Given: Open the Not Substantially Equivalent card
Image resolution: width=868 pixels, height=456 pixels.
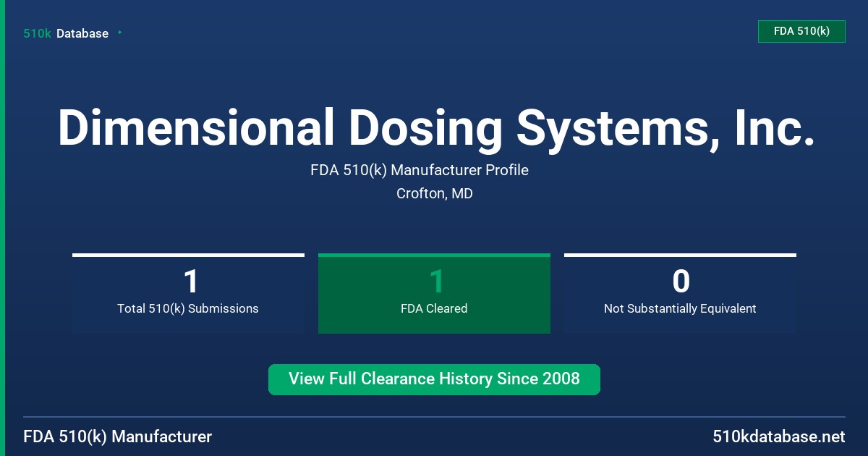Looking at the screenshot, I should pos(680,293).
